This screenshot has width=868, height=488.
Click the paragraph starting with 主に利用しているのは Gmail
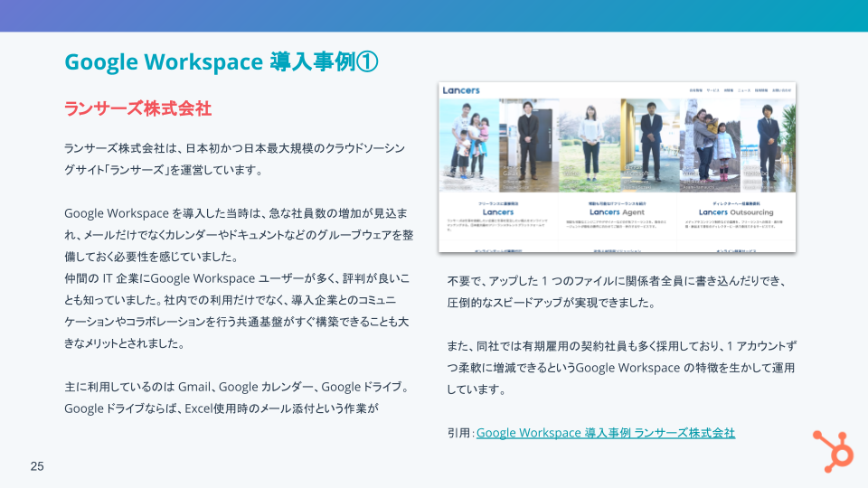[x=238, y=398]
